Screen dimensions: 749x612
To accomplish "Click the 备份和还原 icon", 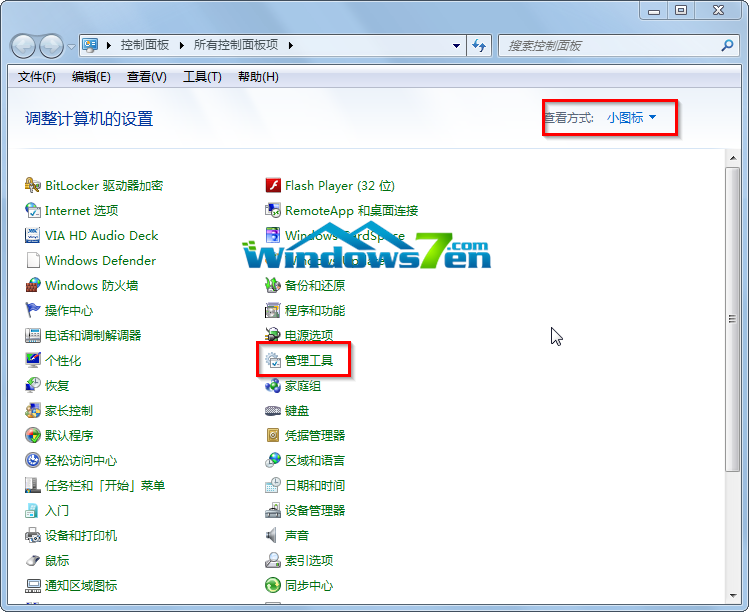I will [273, 285].
